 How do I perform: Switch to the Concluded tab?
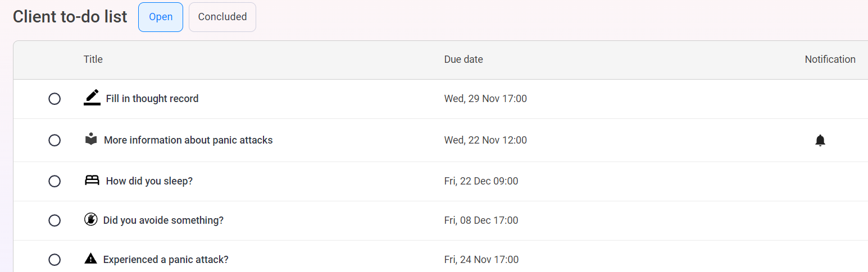coord(222,17)
